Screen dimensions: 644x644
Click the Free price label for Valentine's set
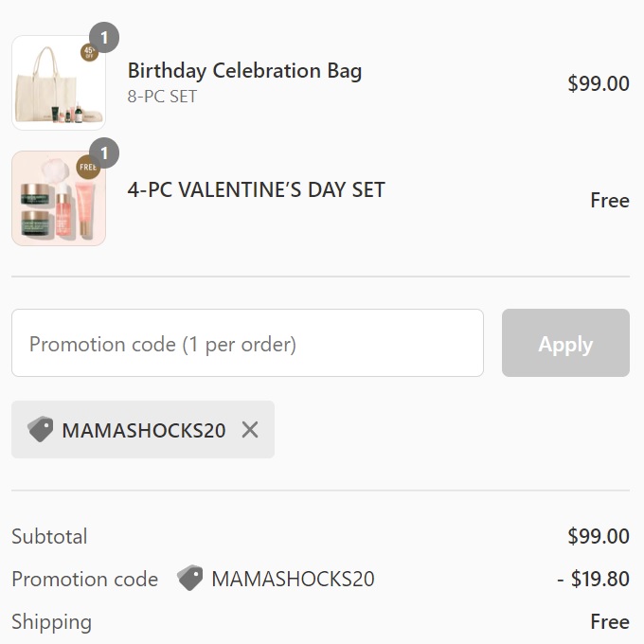[x=609, y=201]
